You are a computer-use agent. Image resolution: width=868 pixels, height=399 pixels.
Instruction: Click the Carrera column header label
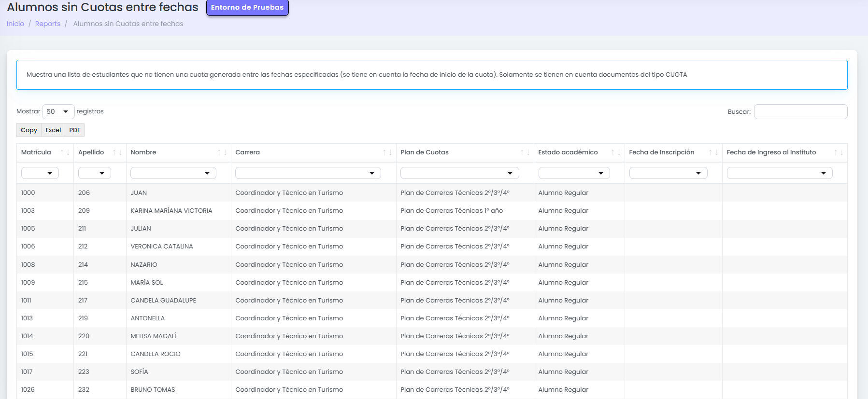click(x=248, y=152)
